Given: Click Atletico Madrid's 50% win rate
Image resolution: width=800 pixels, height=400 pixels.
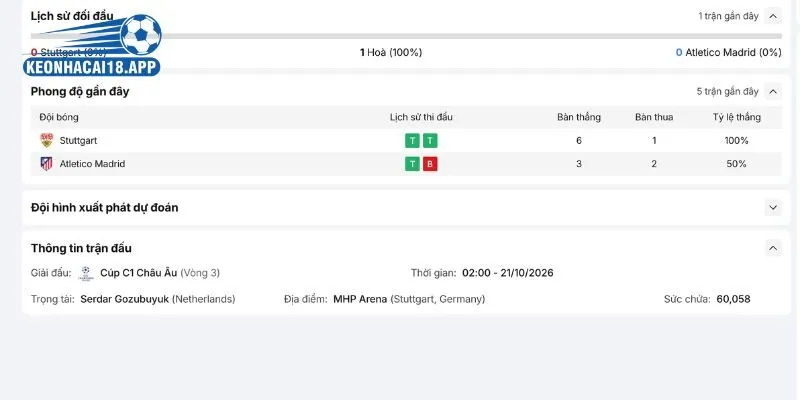Looking at the screenshot, I should (x=736, y=164).
